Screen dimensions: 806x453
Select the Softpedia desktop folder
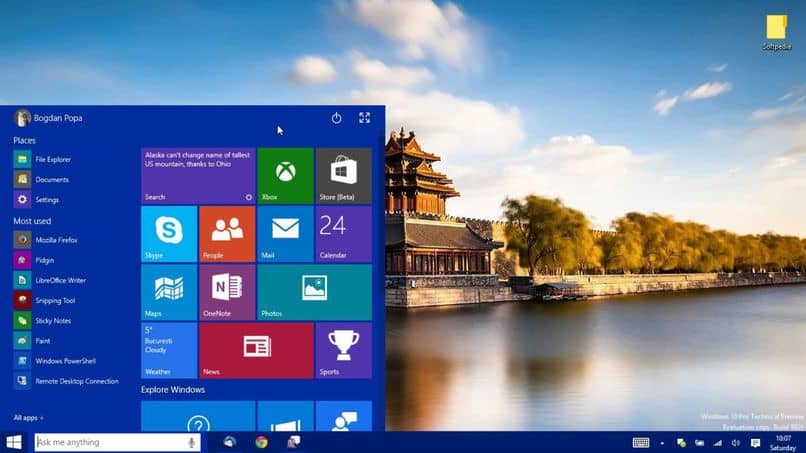777,32
